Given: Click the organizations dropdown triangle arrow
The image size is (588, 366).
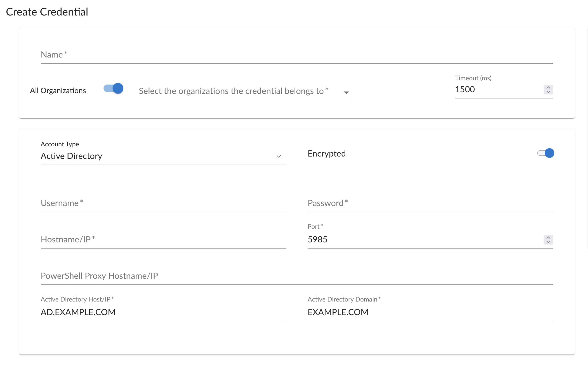Looking at the screenshot, I should (x=346, y=93).
